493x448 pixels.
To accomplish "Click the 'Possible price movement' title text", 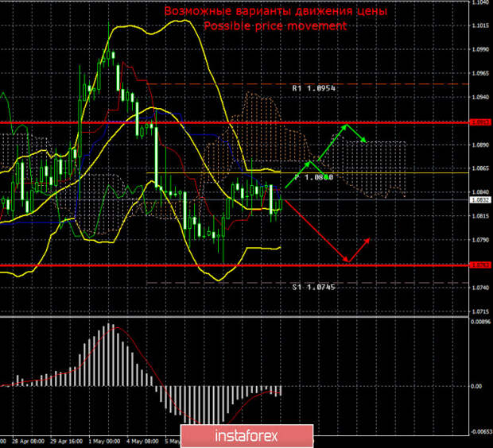I will click(275, 25).
